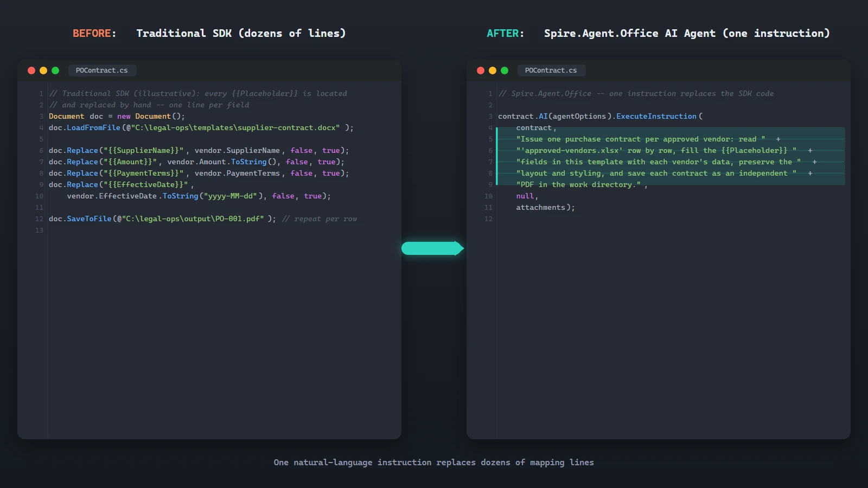Click the 'PDF in the work directory.' string line
This screenshot has width=868, height=488.
point(582,185)
